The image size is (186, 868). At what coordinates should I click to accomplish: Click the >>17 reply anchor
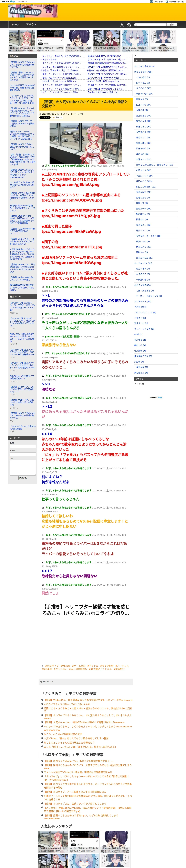coord(47,571)
